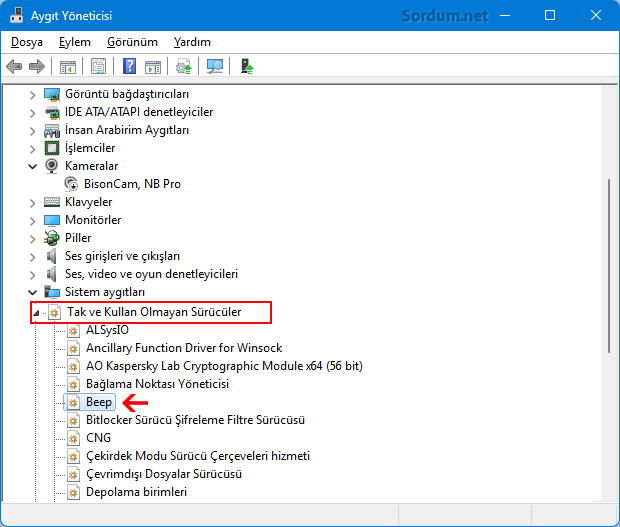Image resolution: width=620 pixels, height=527 pixels.
Task: Open the Properties toolbar icon
Action: click(x=98, y=66)
